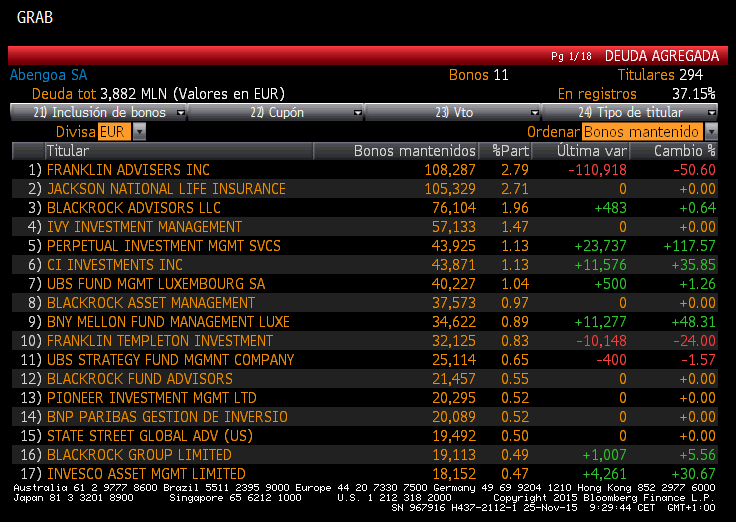Click the Bonos 11 count
This screenshot has height=522, width=736.
tap(478, 75)
